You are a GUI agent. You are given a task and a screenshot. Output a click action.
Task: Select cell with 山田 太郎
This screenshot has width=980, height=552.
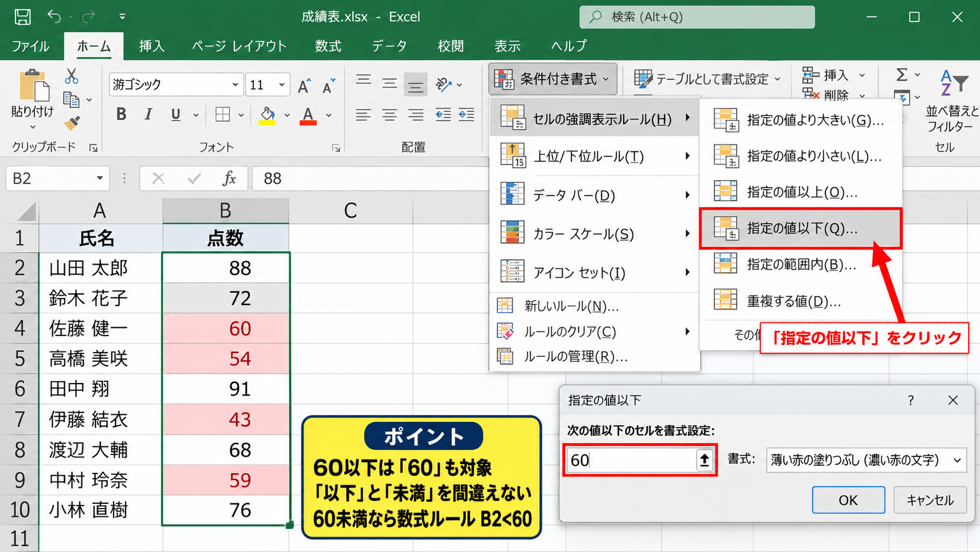pyautogui.click(x=100, y=268)
